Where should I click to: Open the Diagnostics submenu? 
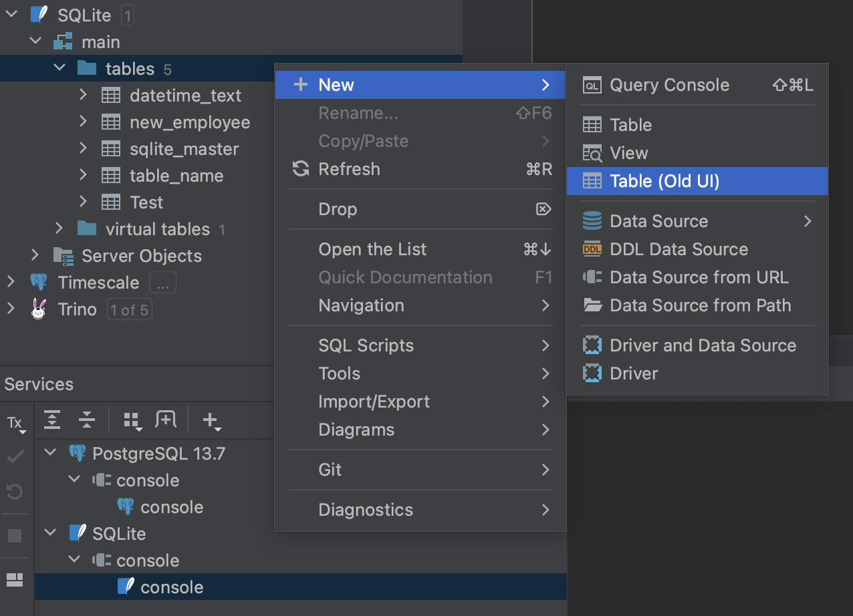coord(420,510)
